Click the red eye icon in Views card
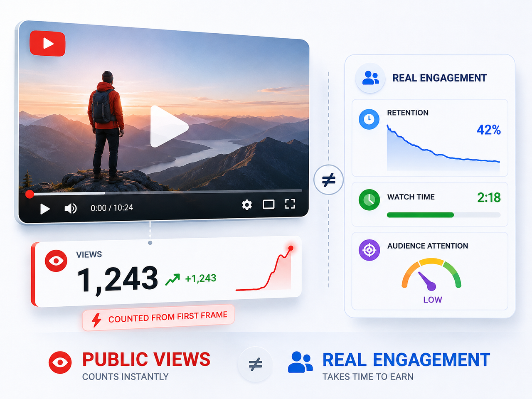Screen dimensions: 532x399 56,261
